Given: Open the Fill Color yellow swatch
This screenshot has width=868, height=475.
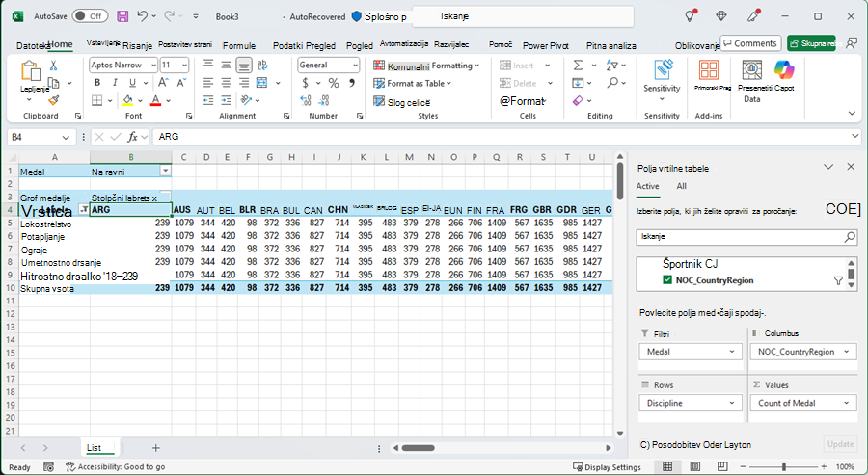Looking at the screenshot, I should 128,100.
